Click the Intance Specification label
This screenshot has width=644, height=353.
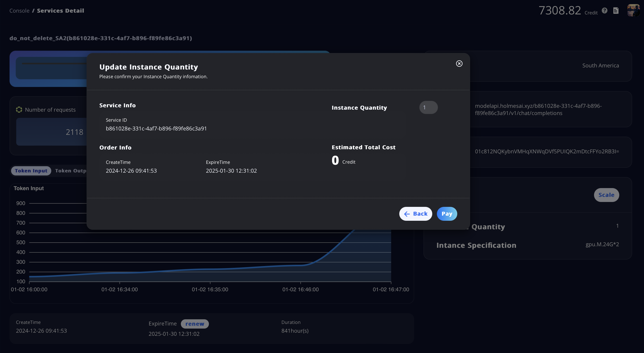(x=476, y=245)
